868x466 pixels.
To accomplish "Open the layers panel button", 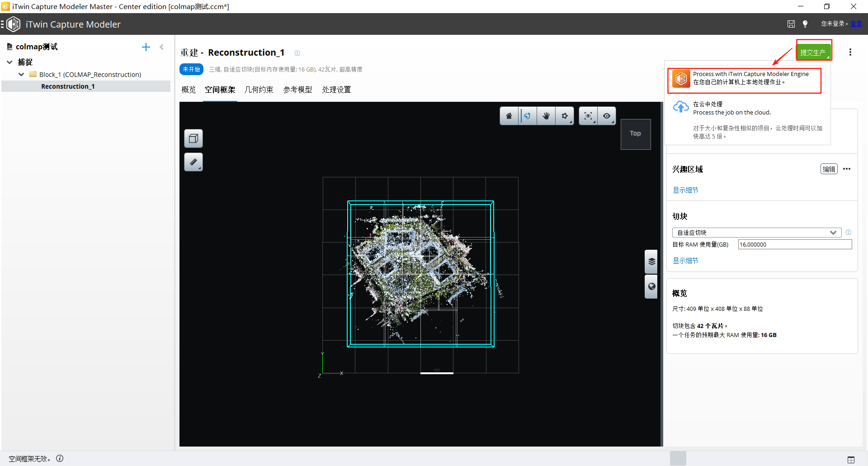I will coord(651,262).
